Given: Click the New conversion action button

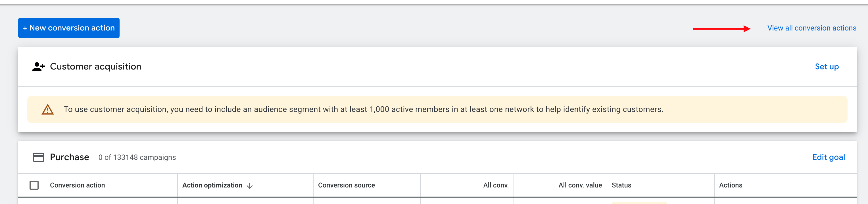Looking at the screenshot, I should [69, 28].
